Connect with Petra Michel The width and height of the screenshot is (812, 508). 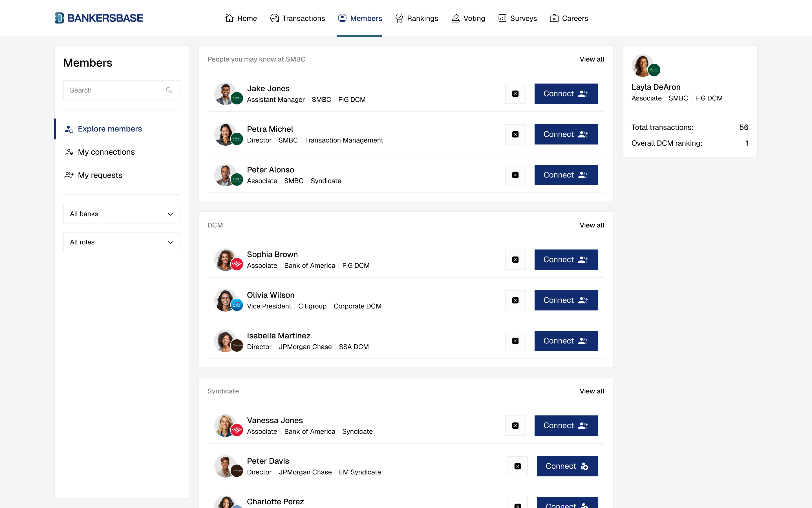566,134
